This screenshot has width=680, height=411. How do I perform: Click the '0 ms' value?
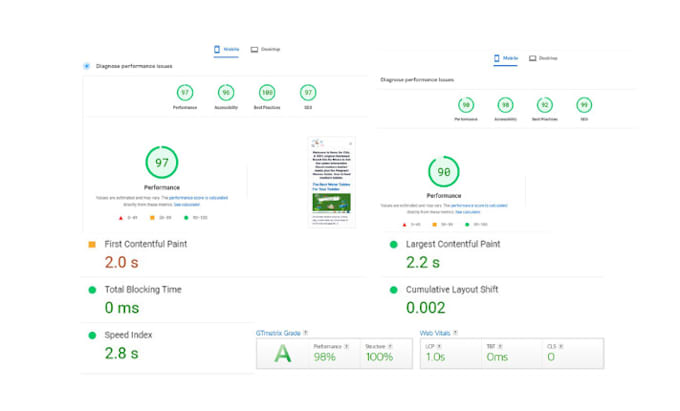(122, 308)
